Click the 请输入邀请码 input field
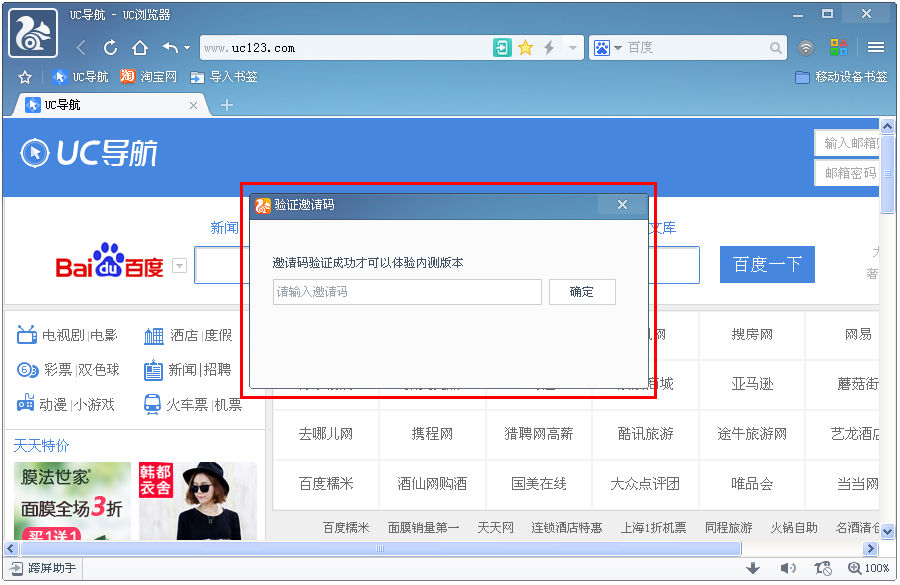The width and height of the screenshot is (900, 585). (407, 292)
